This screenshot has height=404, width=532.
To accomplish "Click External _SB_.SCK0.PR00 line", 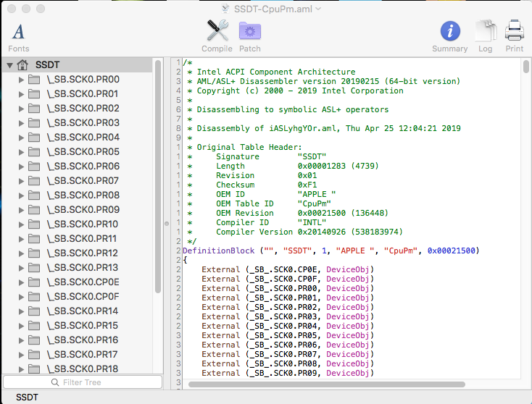I will click(x=288, y=288).
